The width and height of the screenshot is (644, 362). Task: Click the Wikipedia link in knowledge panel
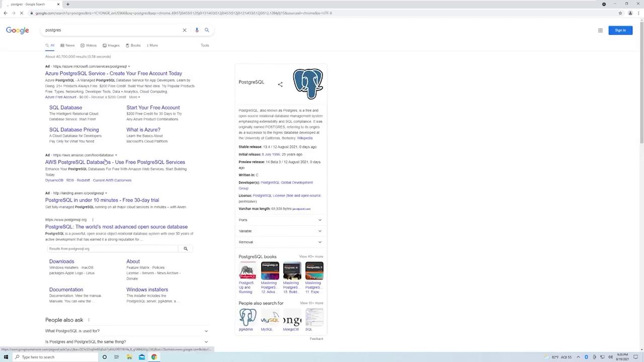pyautogui.click(x=305, y=138)
